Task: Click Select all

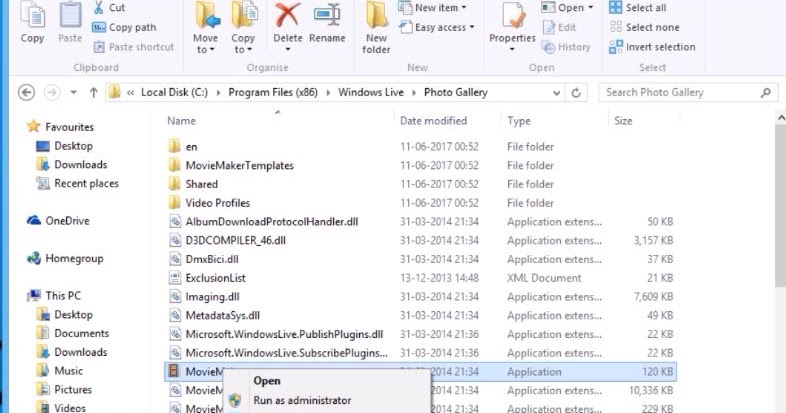Action: tap(638, 8)
